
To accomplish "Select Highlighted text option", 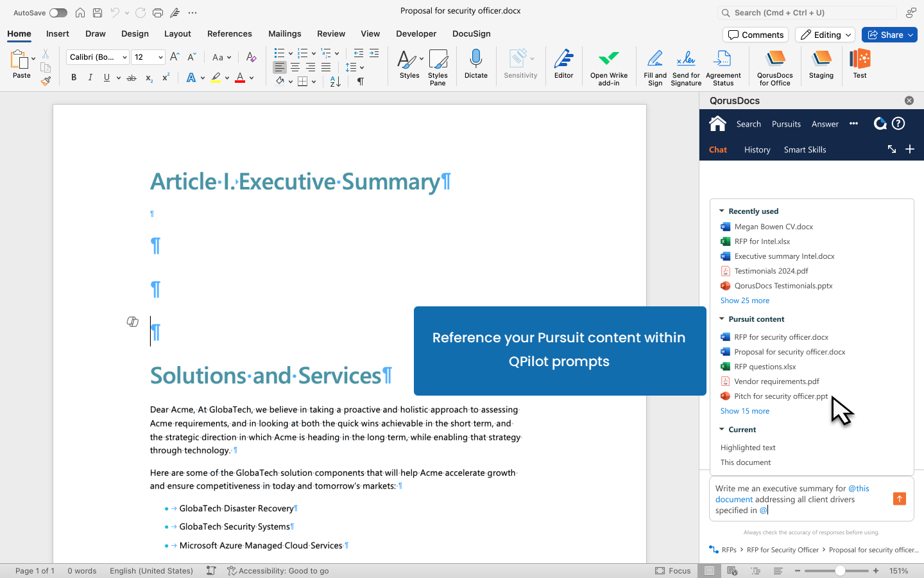I will tap(748, 448).
